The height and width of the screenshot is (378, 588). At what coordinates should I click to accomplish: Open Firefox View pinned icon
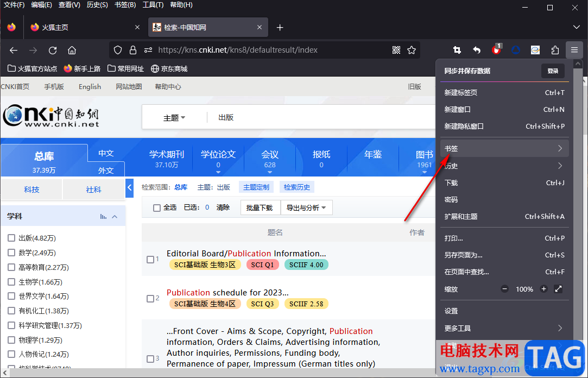coord(11,27)
